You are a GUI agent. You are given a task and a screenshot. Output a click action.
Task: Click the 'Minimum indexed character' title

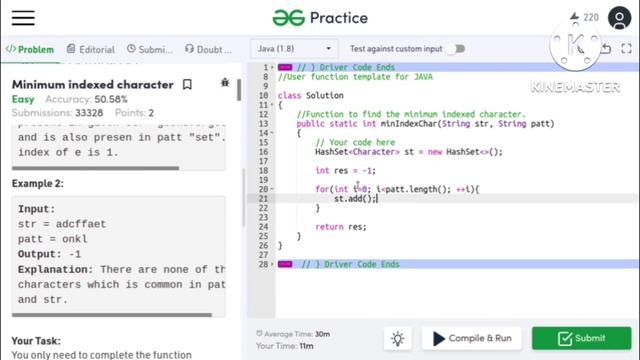[93, 84]
